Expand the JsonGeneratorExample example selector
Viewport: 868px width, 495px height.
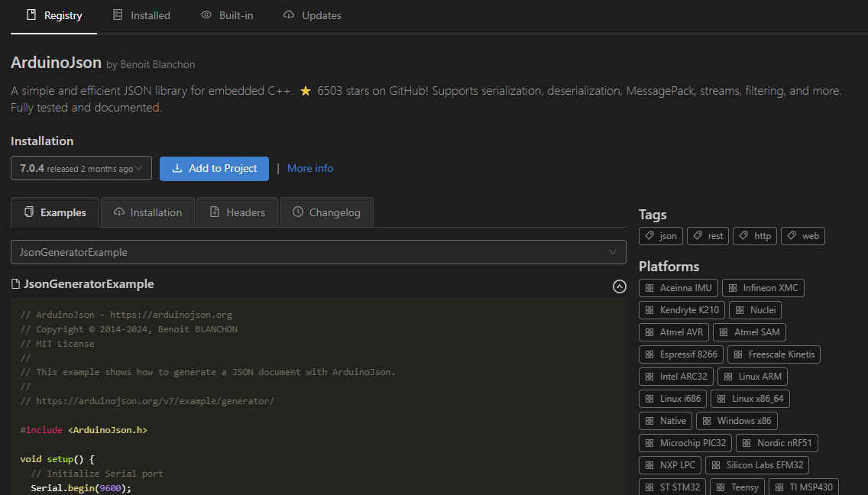319,253
